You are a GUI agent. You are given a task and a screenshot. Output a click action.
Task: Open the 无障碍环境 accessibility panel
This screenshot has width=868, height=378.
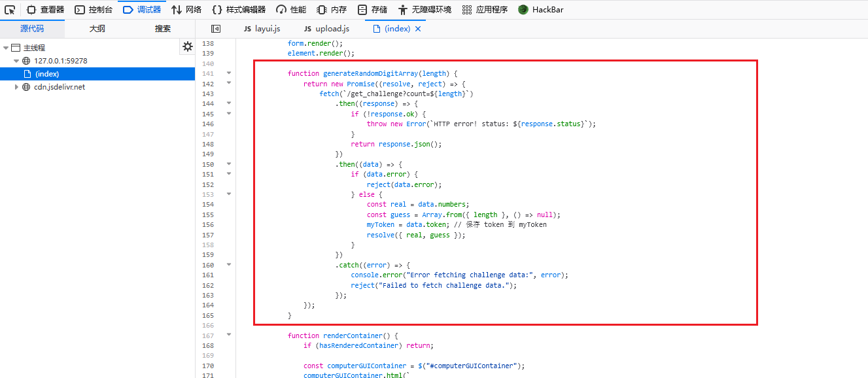[x=425, y=10]
